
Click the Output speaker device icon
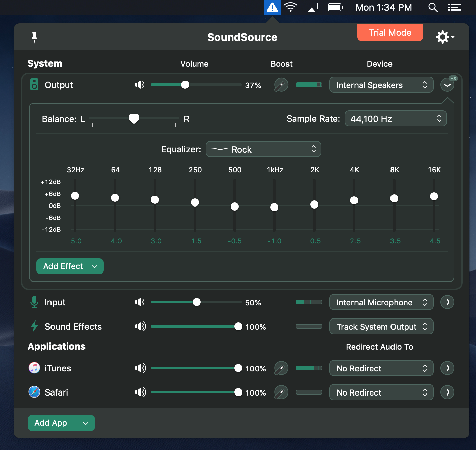(34, 85)
